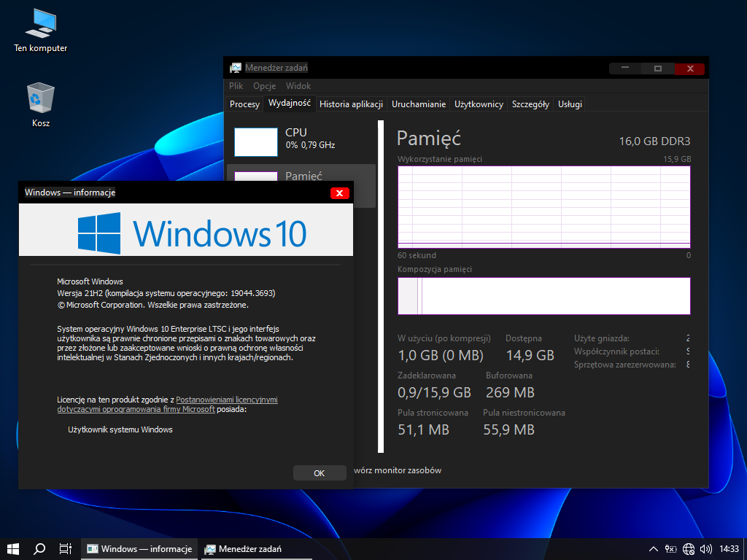Open the Opcje menu
This screenshot has width=747, height=560.
coord(264,86)
